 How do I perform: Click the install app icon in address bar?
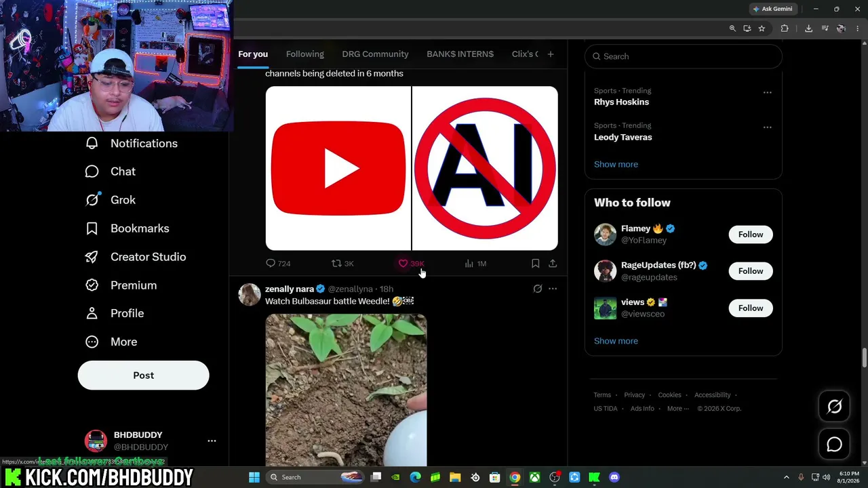(747, 28)
